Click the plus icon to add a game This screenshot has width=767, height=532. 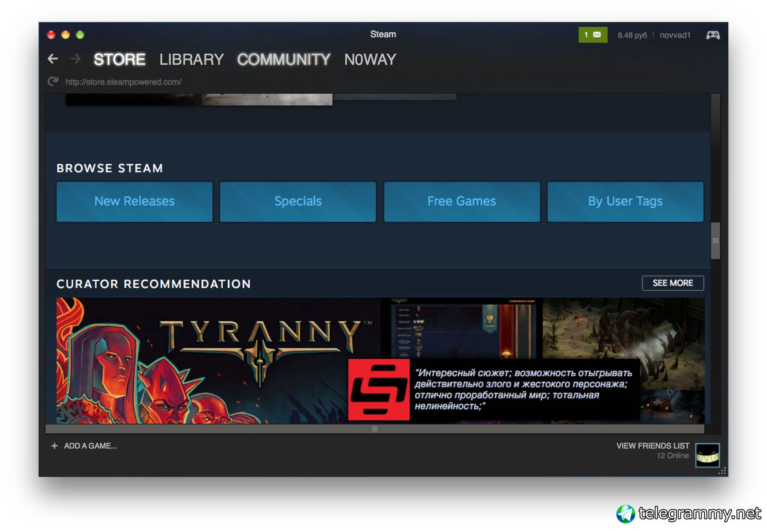(55, 446)
